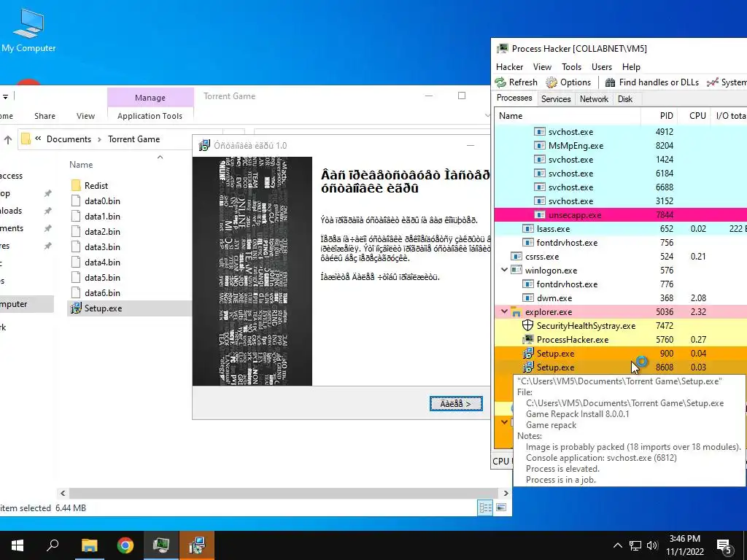The width and height of the screenshot is (747, 560).
Task: Switch to the Network tab
Action: pos(594,98)
